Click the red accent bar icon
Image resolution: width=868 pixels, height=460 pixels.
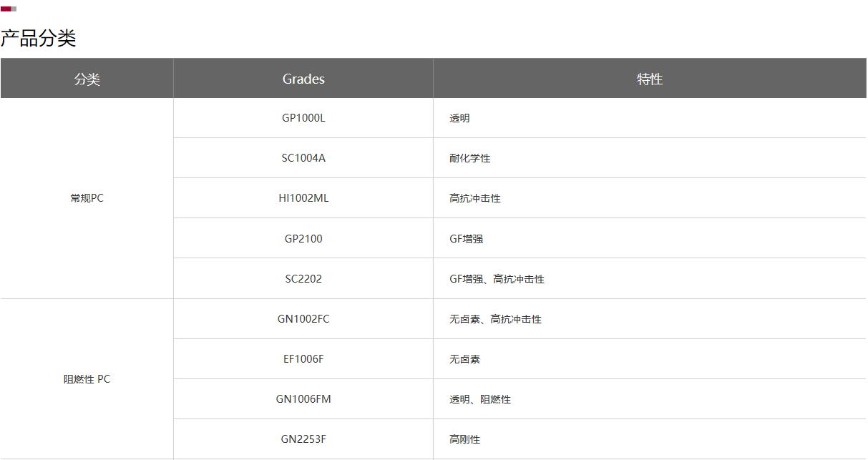(6, 9)
